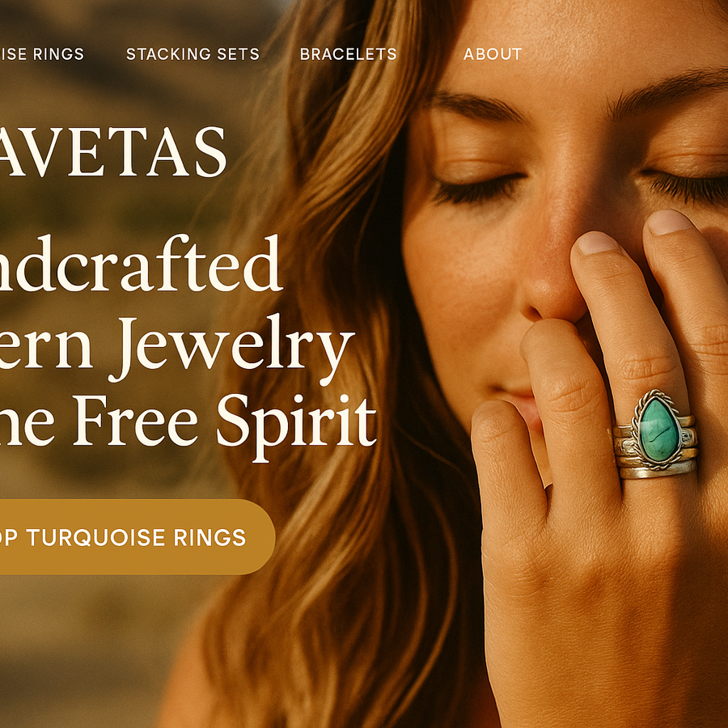Click the 'Handcrafted' headline line
The height and width of the screenshot is (728, 728).
point(141,263)
